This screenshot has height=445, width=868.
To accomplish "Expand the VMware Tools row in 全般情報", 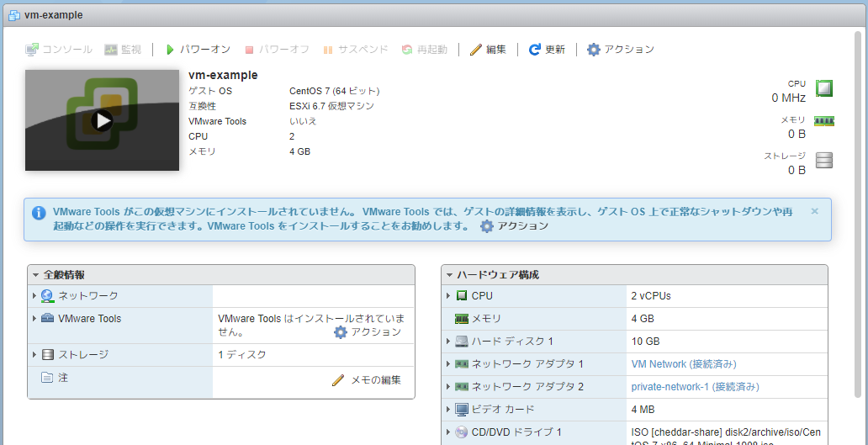I will click(34, 318).
